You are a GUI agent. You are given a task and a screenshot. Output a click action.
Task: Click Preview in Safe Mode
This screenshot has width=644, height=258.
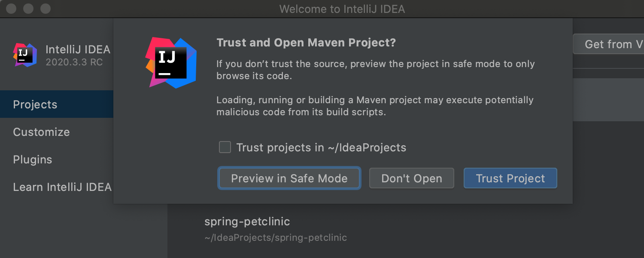289,178
